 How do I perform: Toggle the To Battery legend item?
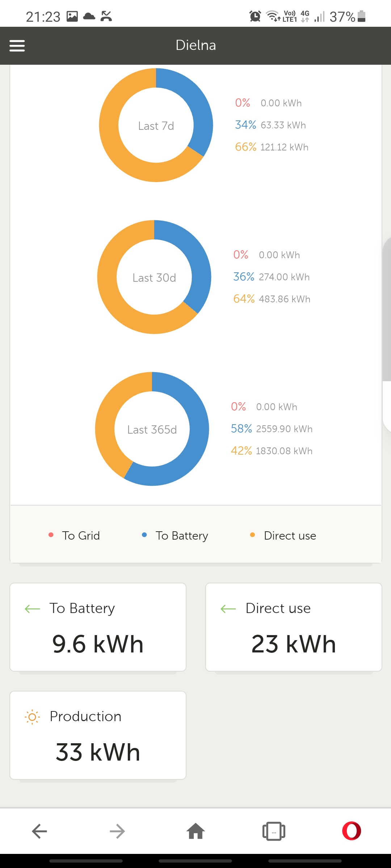[x=175, y=536]
